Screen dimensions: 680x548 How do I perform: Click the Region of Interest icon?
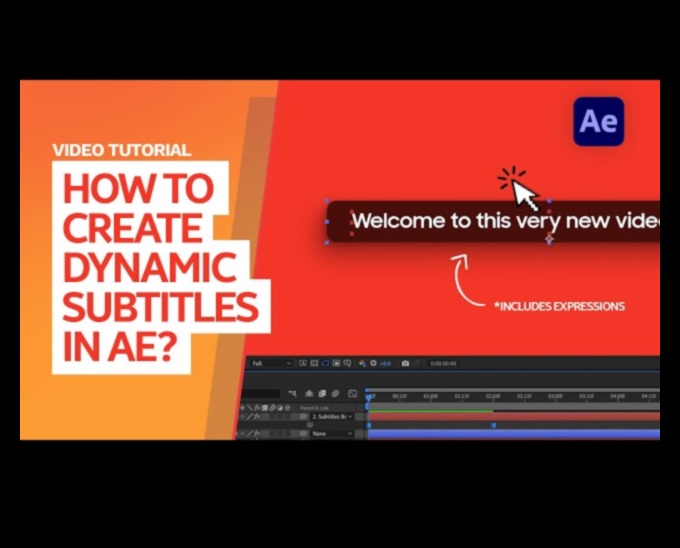click(x=336, y=363)
